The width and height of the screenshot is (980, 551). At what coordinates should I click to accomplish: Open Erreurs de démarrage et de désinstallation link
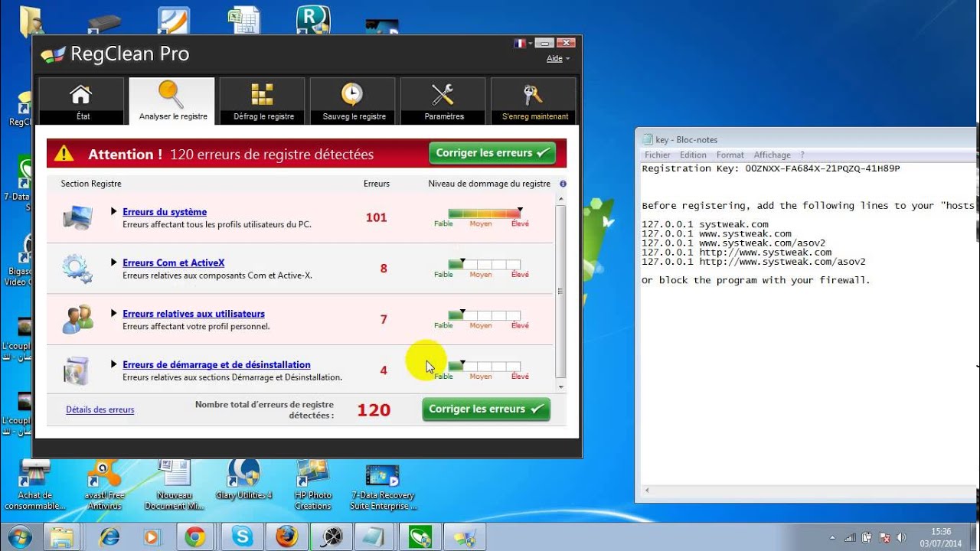click(x=217, y=365)
